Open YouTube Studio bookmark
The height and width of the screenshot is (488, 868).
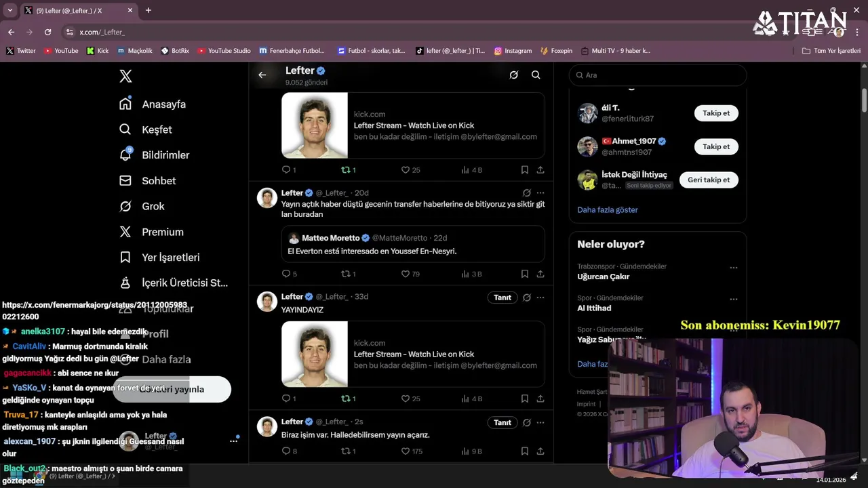point(224,51)
